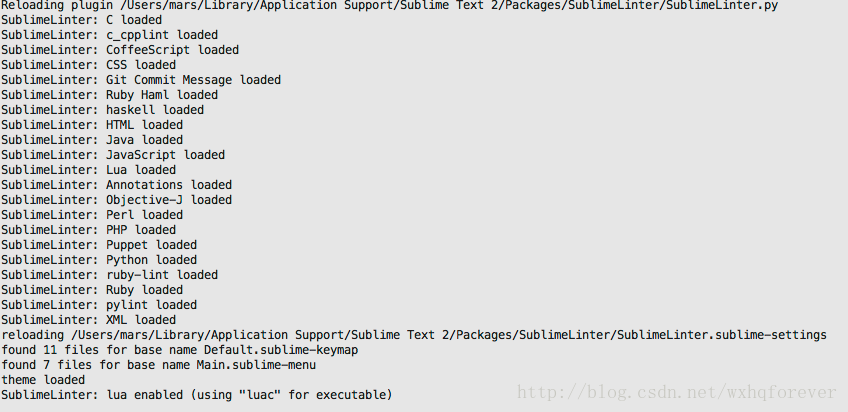
Task: Click the 'ruby-lint loaded' line
Action: (109, 275)
